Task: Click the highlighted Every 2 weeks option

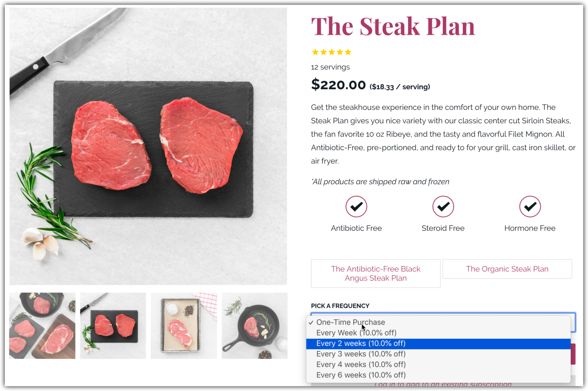Action: (360, 344)
